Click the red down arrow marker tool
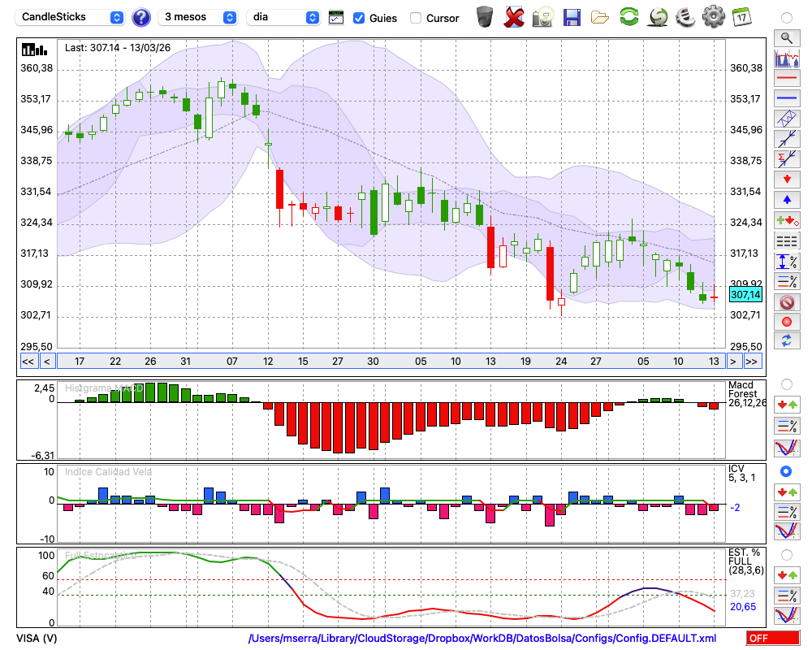 786,178
